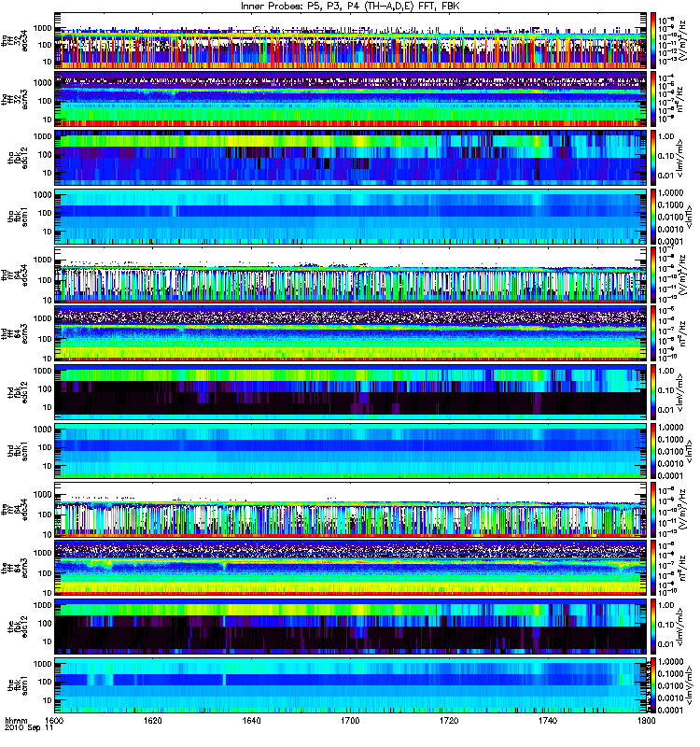The image size is (700, 747).
Task: Click the 'tha fbk scm1' y-axis label
Action: pos(17,217)
